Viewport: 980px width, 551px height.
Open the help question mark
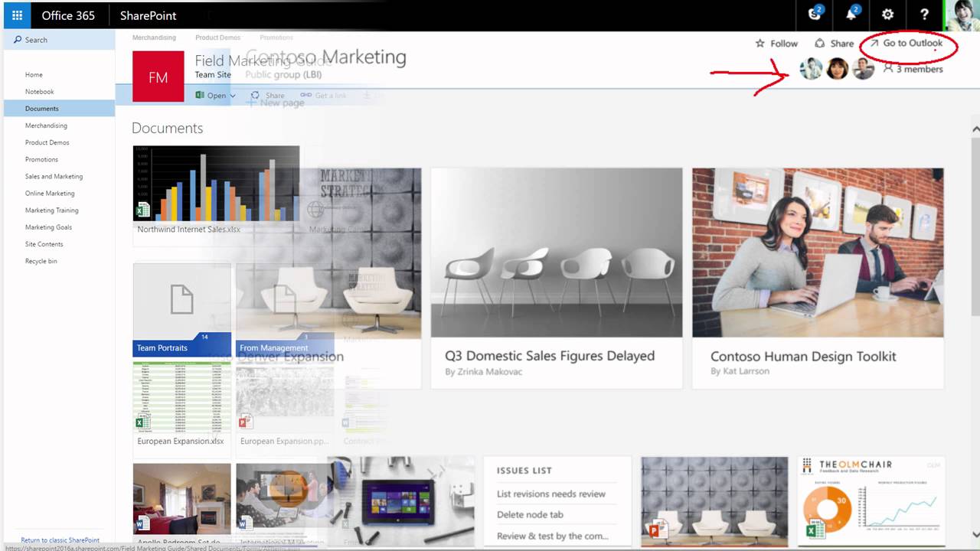coord(924,15)
